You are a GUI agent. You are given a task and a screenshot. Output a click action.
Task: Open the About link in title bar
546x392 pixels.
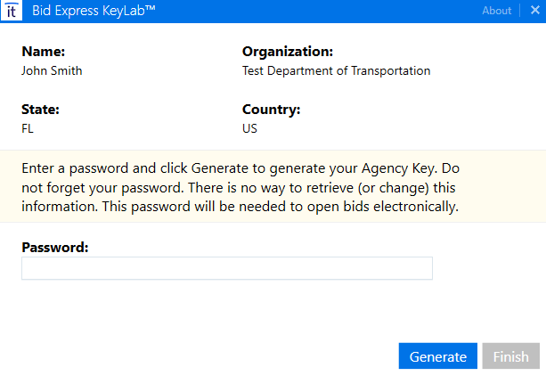496,11
